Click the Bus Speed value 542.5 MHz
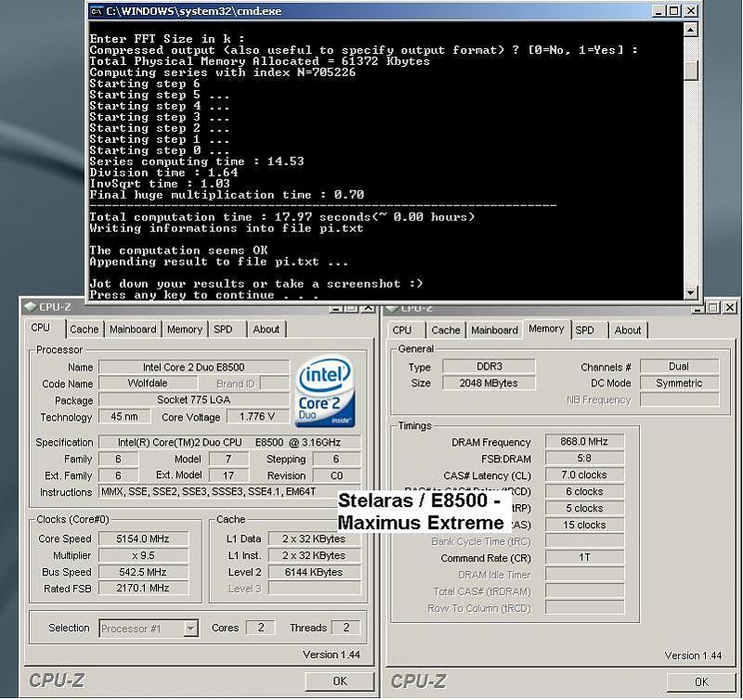 coord(143,572)
